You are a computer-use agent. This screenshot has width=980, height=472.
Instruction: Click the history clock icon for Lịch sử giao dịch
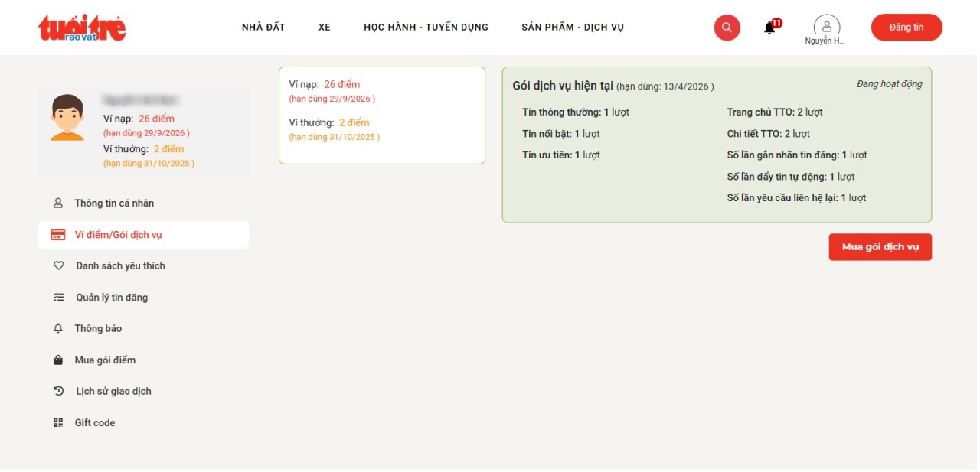58,391
